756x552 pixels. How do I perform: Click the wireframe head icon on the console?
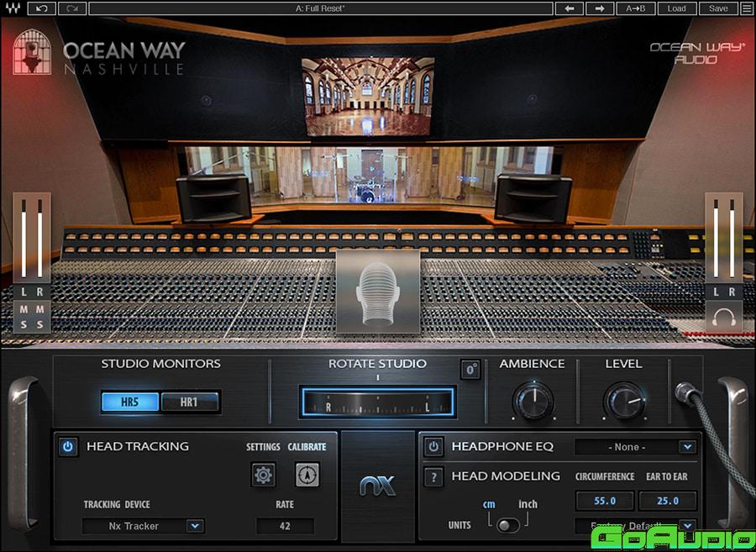[378, 292]
